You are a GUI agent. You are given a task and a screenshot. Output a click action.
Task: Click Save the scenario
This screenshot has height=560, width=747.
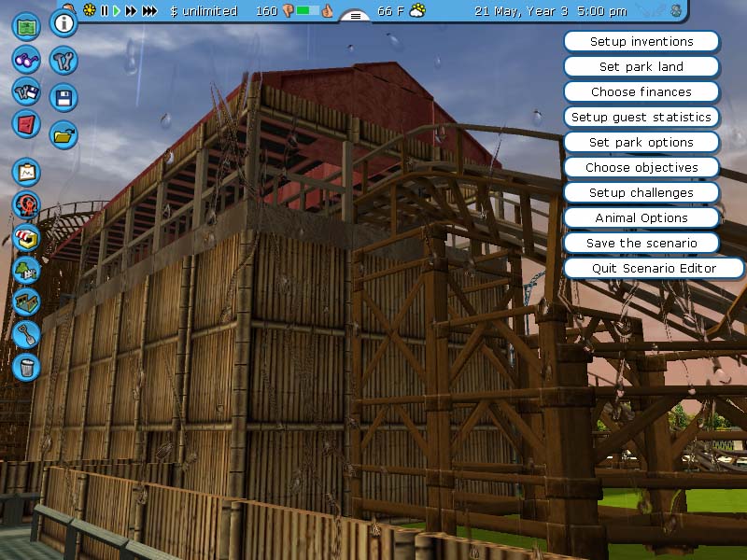tap(641, 244)
